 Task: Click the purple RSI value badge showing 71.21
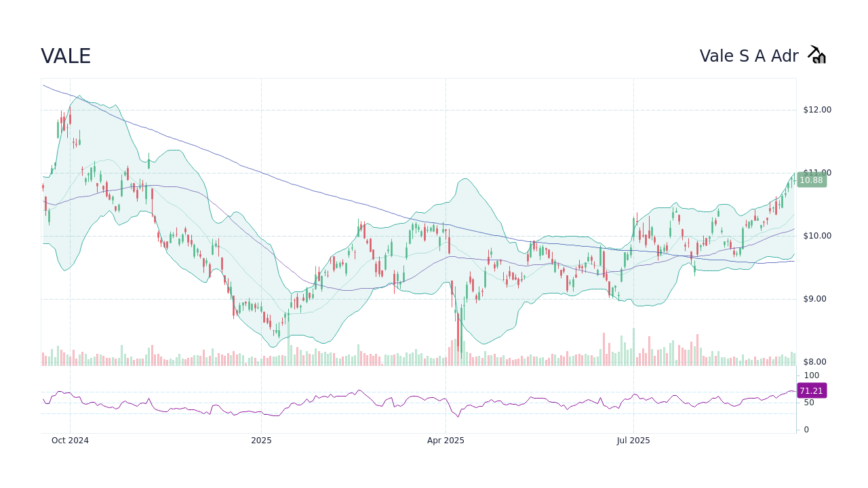pos(811,390)
